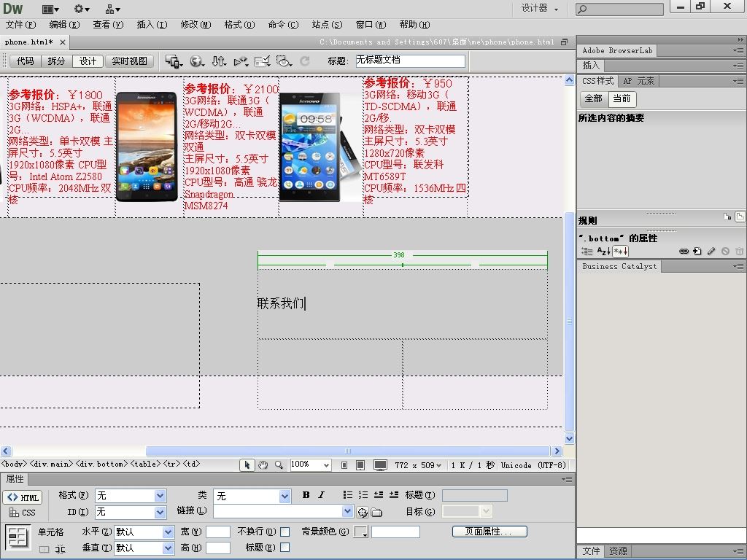Click the ordered list icon

coord(363,495)
